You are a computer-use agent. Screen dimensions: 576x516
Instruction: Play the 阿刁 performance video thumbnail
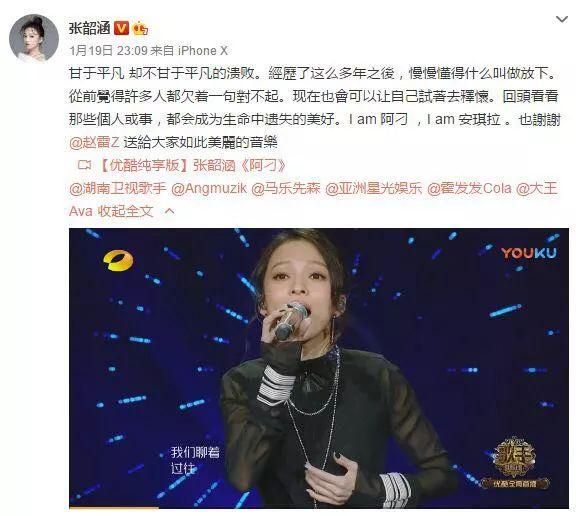pos(319,368)
